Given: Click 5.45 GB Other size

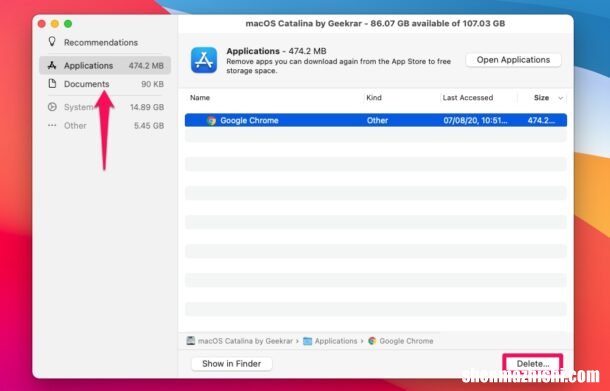Looking at the screenshot, I should (x=149, y=126).
